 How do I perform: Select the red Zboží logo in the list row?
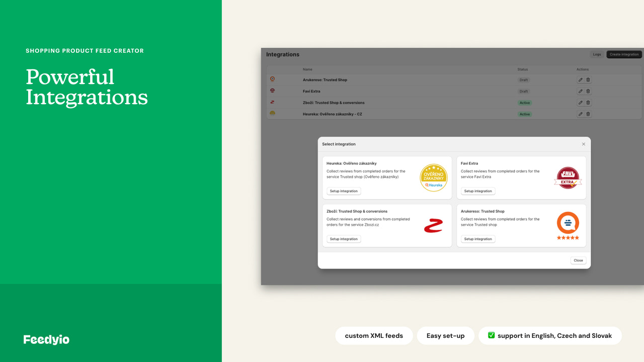click(273, 102)
